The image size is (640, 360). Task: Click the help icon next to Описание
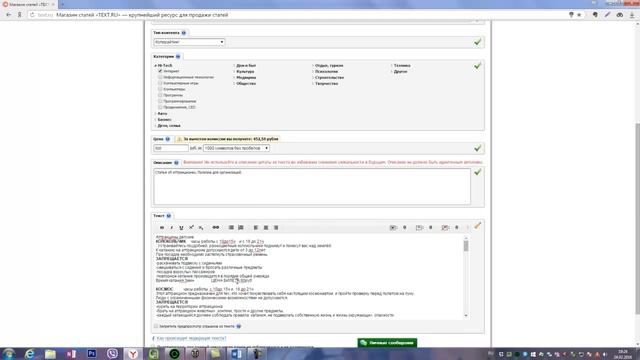(176, 162)
